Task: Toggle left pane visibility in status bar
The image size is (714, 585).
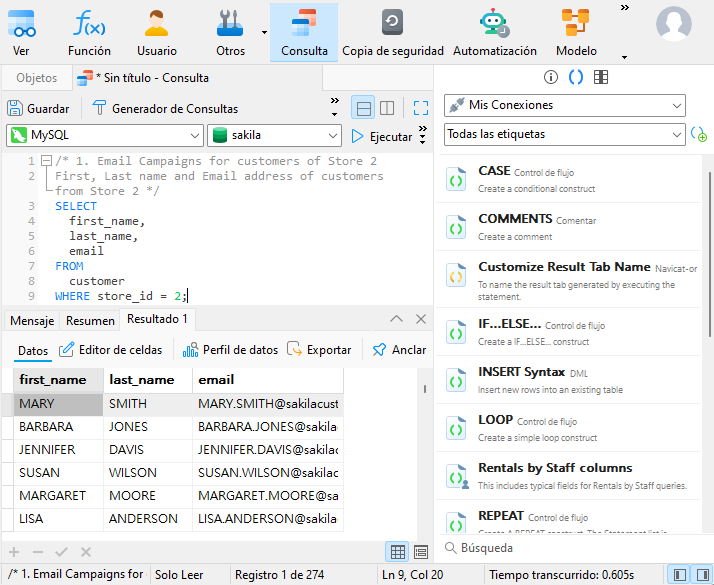Action: 679,575
